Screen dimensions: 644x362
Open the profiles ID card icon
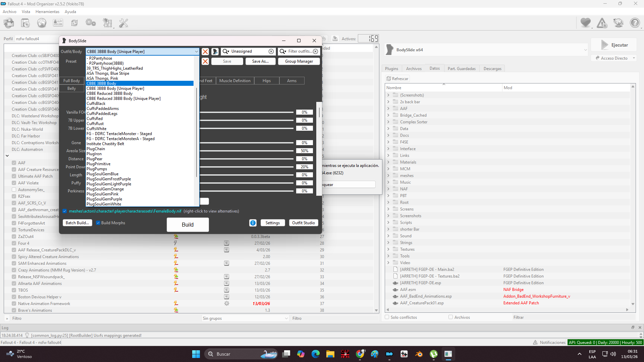[58, 23]
